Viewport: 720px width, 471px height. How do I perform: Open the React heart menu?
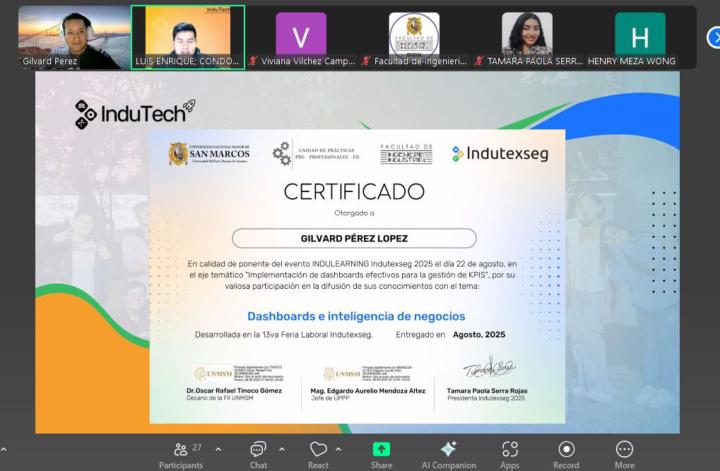click(x=318, y=455)
